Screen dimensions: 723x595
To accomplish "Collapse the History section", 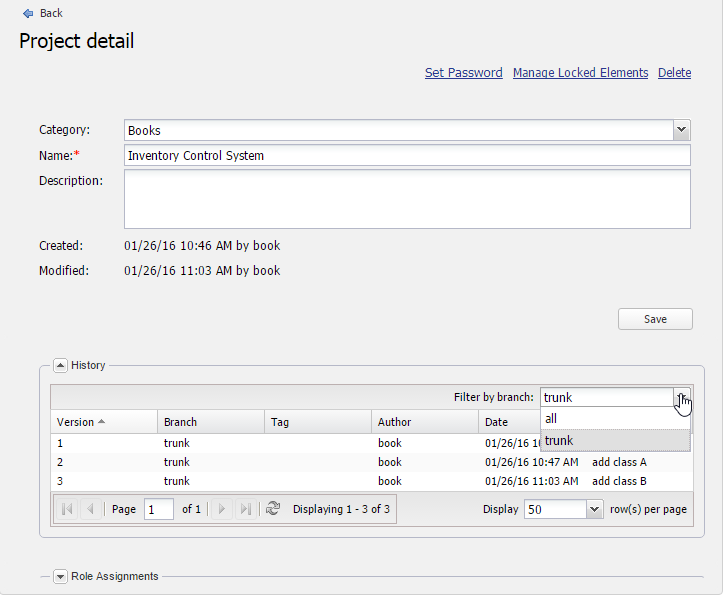I will [x=61, y=366].
